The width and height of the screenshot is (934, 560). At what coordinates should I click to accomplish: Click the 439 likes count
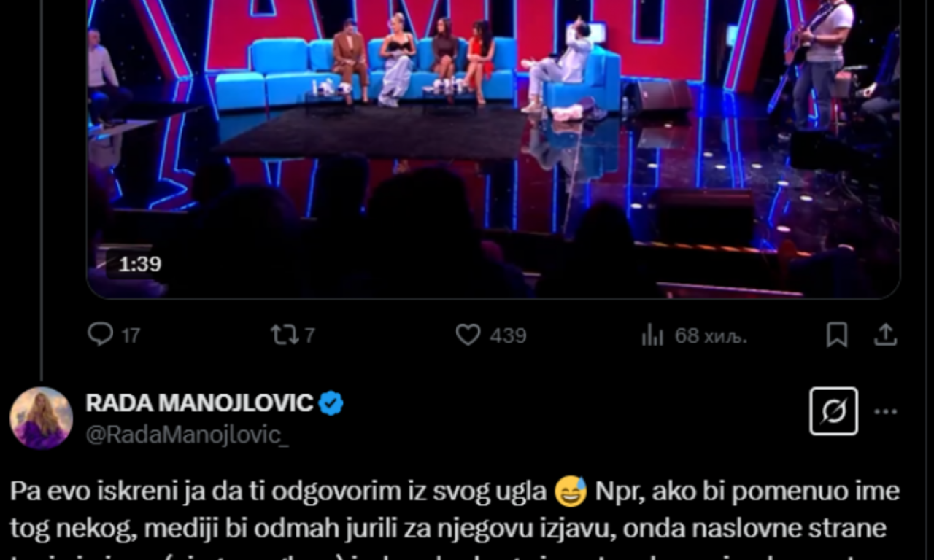click(508, 335)
